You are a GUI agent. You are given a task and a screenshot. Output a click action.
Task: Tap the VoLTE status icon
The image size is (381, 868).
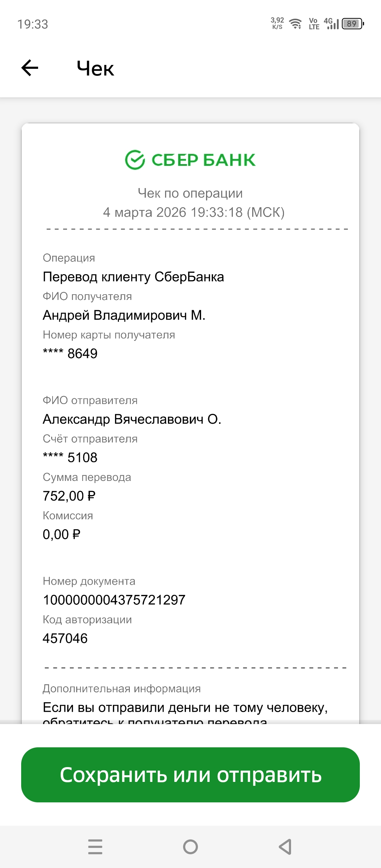pos(314,24)
